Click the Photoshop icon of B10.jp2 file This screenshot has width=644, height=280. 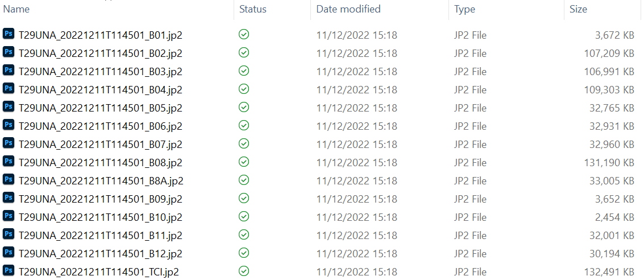pyautogui.click(x=8, y=216)
